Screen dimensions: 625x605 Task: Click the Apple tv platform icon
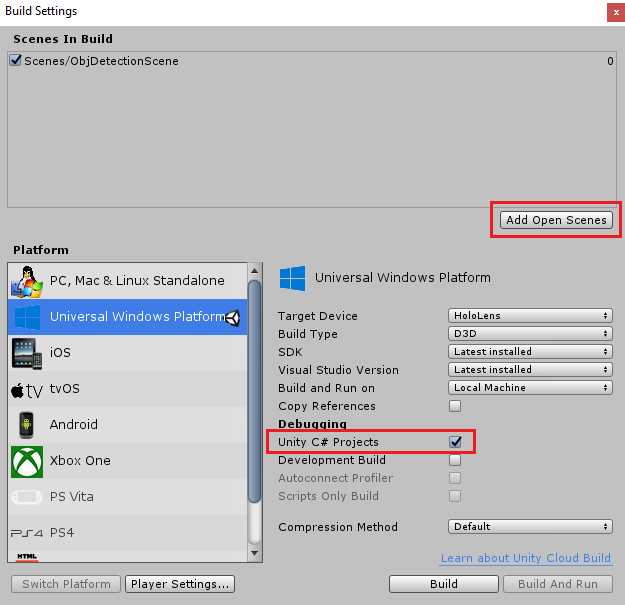pyautogui.click(x=27, y=390)
